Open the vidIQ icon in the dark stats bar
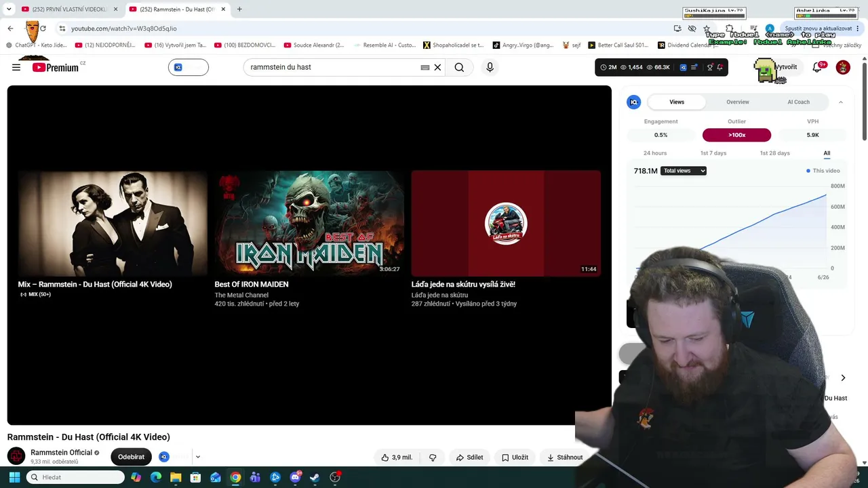Screen dimensions: 868x488 (x=683, y=67)
